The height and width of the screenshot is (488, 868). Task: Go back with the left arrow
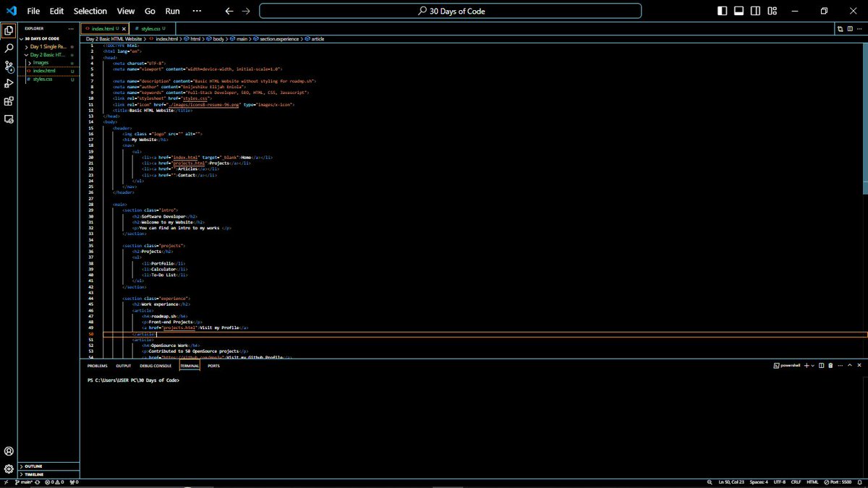click(229, 11)
